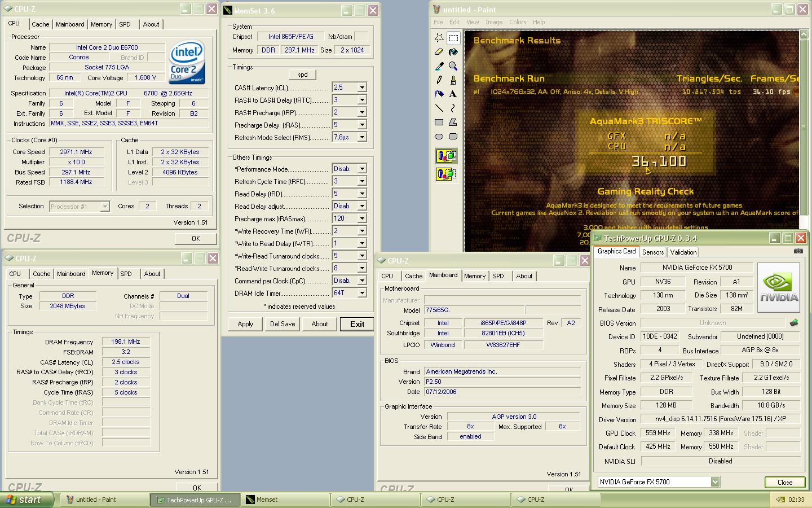Viewport: 812px width, 508px height.
Task: Choose the Fill With Color bucket
Action: (453, 52)
